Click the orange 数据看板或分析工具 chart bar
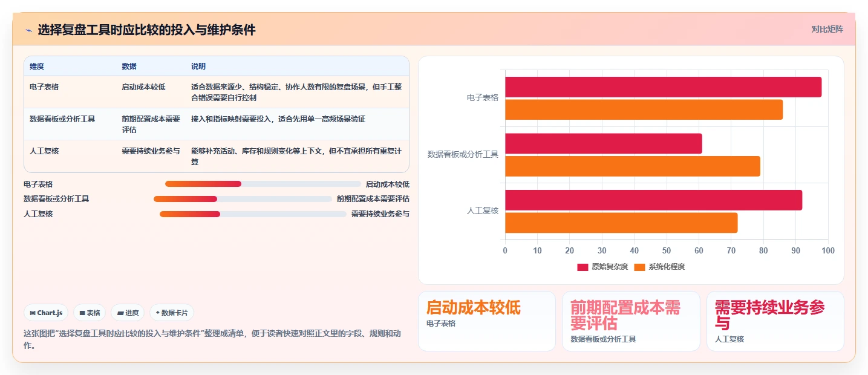868x375 pixels. [x=633, y=166]
